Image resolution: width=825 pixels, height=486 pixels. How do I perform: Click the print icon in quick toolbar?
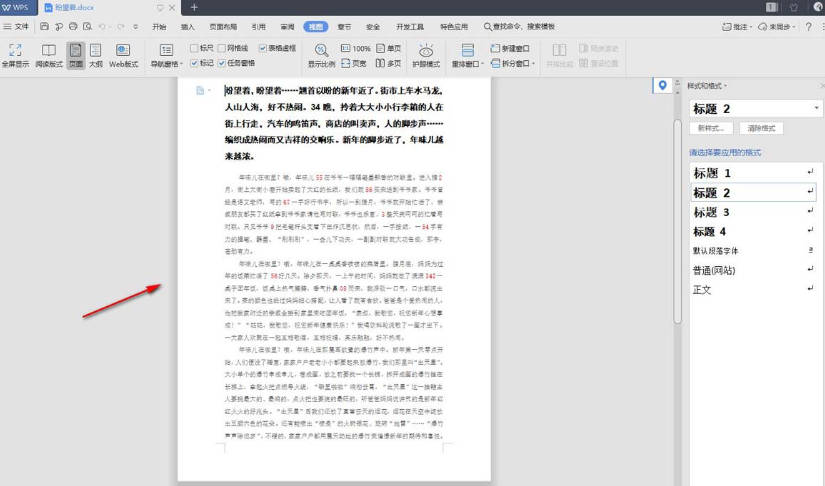73,26
